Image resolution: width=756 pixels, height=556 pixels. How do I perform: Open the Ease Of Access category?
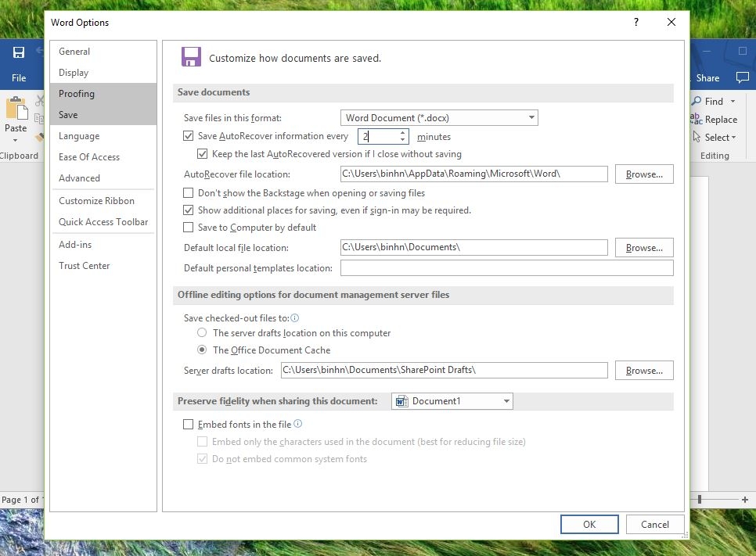(103, 157)
